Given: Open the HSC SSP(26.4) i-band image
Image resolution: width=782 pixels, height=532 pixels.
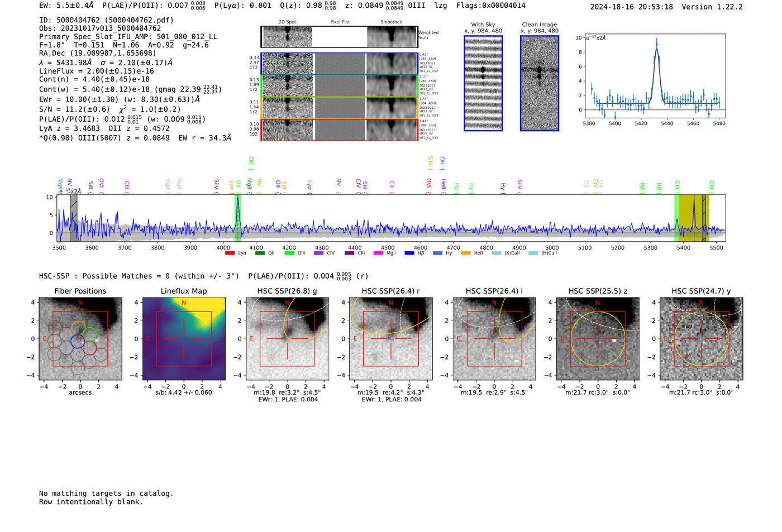Looking at the screenshot, I should tap(494, 339).
